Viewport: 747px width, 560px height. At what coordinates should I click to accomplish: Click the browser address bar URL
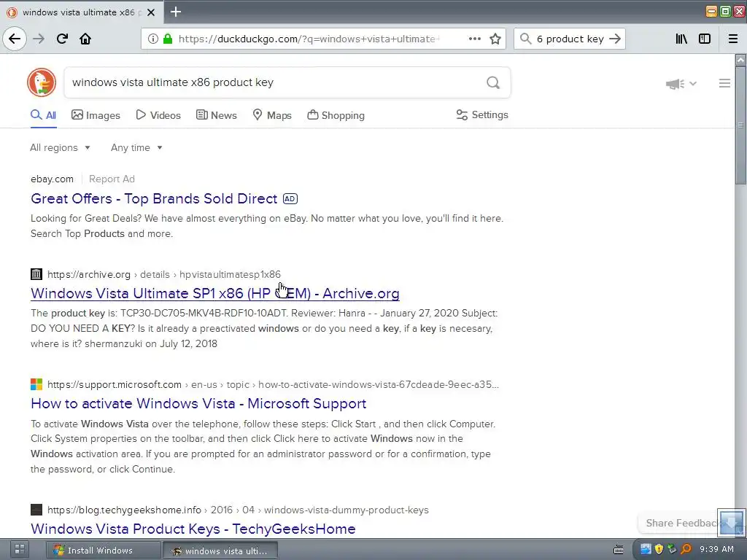coord(309,39)
